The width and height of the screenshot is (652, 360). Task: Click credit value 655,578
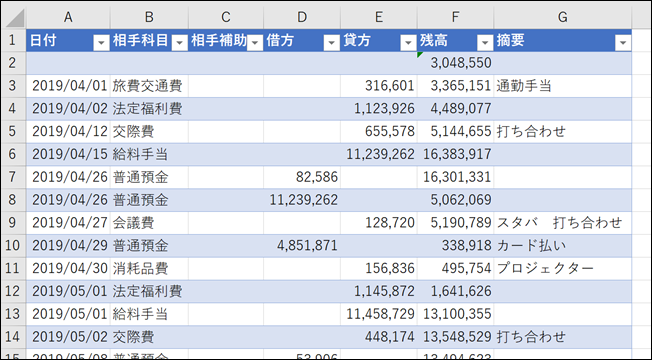click(x=379, y=131)
